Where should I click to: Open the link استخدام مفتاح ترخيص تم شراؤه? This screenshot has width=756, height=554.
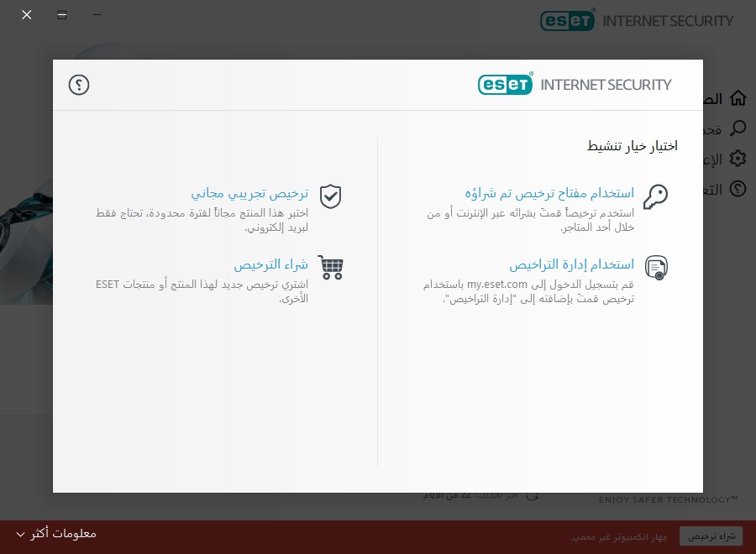(549, 193)
